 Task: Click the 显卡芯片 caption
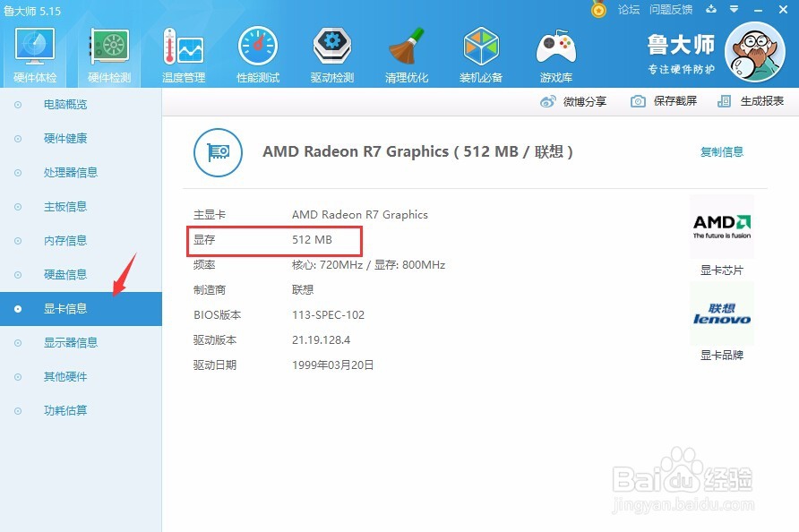pos(722,270)
